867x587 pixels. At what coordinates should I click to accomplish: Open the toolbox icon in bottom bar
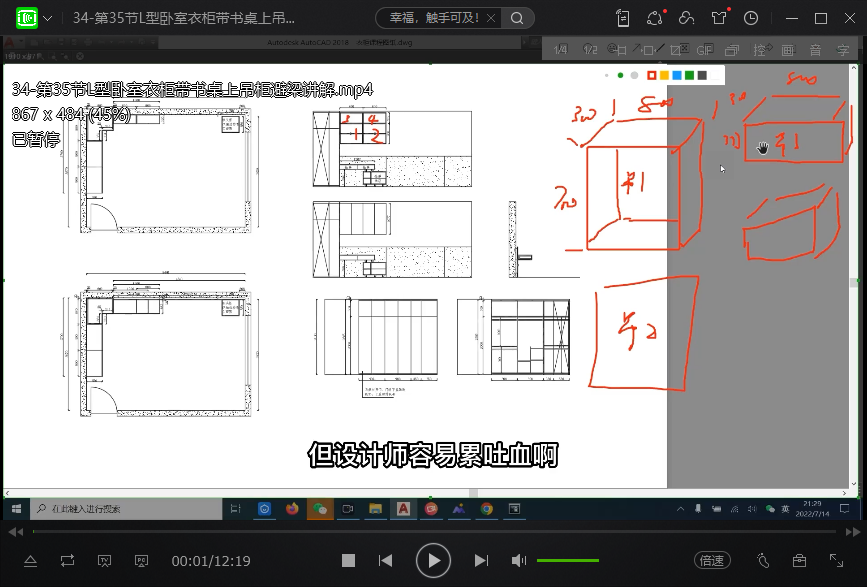pyautogui.click(x=799, y=561)
